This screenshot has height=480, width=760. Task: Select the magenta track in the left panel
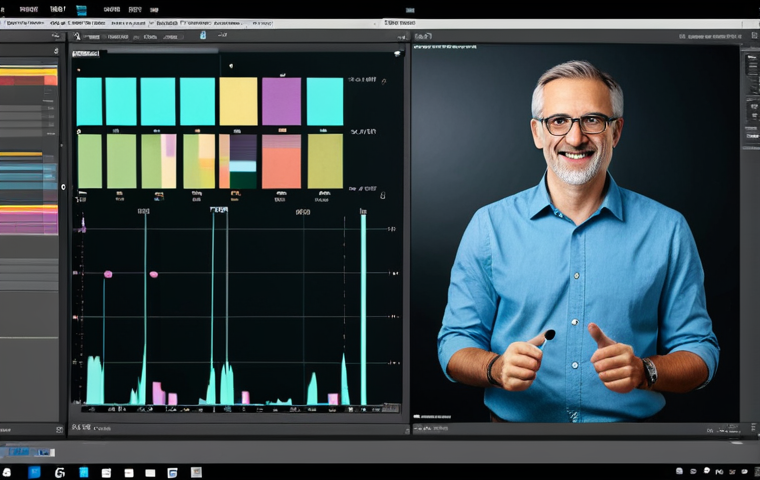coord(29,223)
